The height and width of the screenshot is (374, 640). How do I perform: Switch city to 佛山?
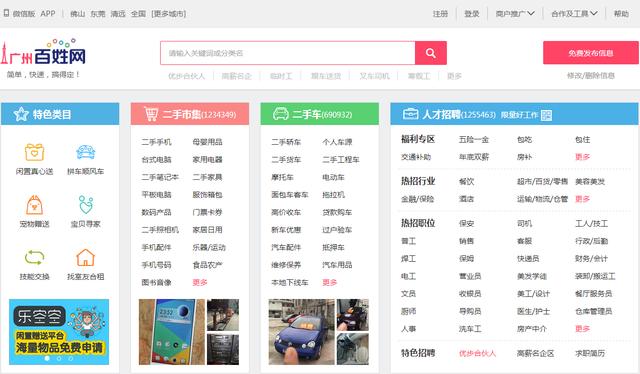[x=78, y=14]
